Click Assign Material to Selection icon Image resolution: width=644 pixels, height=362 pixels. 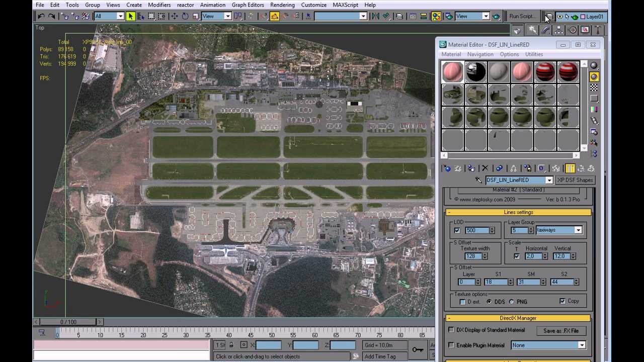pos(471,168)
